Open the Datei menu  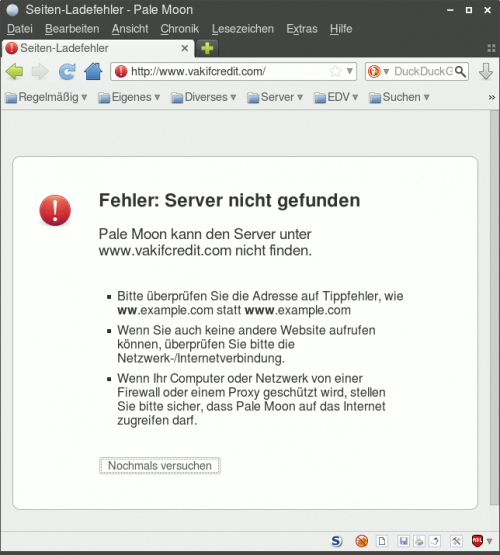(20, 29)
